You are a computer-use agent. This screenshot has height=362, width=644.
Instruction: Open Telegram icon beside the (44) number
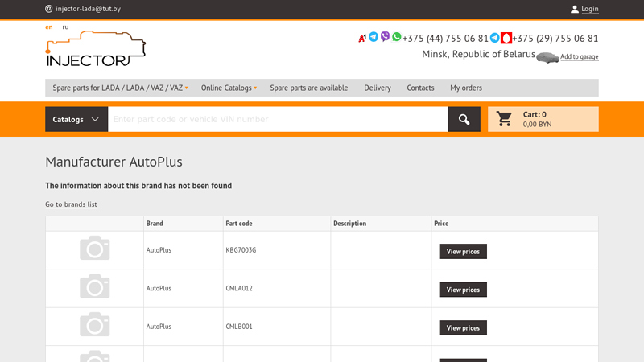[x=374, y=37]
